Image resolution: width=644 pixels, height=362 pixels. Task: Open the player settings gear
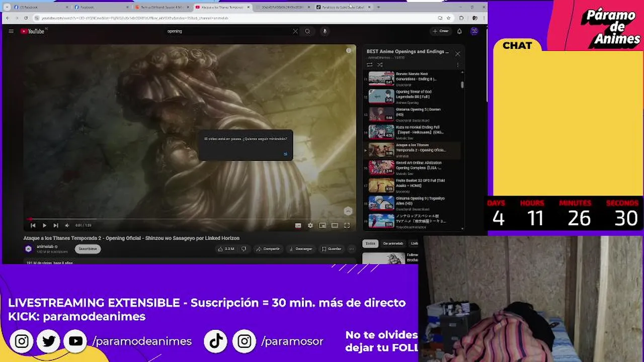[310, 226]
